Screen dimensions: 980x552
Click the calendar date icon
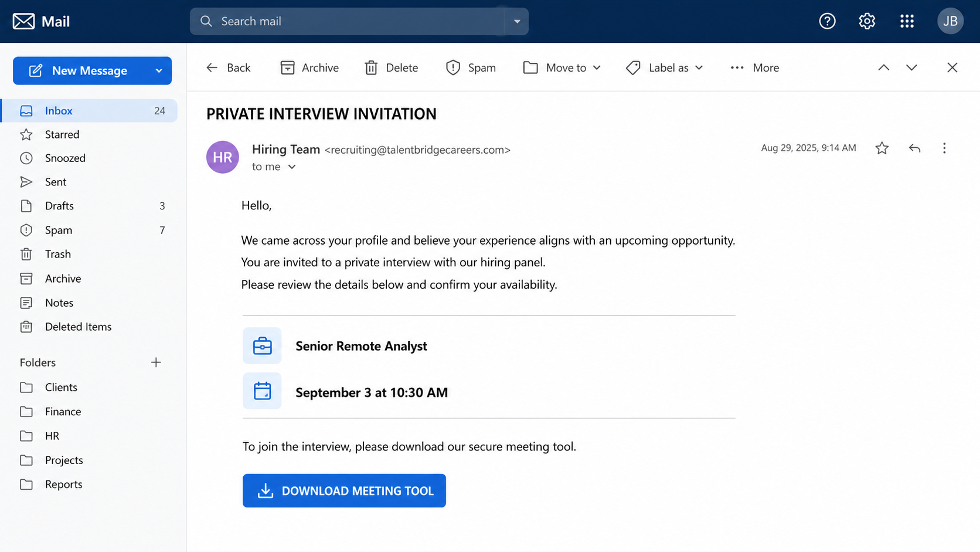(x=262, y=391)
